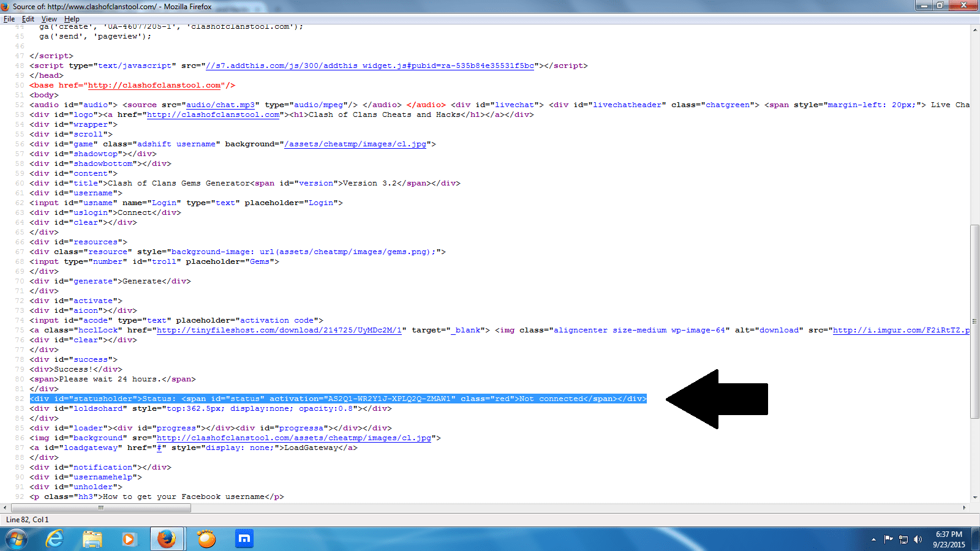The height and width of the screenshot is (551, 980).
Task: Open the logo href clashofclanstool.com link
Action: (x=213, y=114)
